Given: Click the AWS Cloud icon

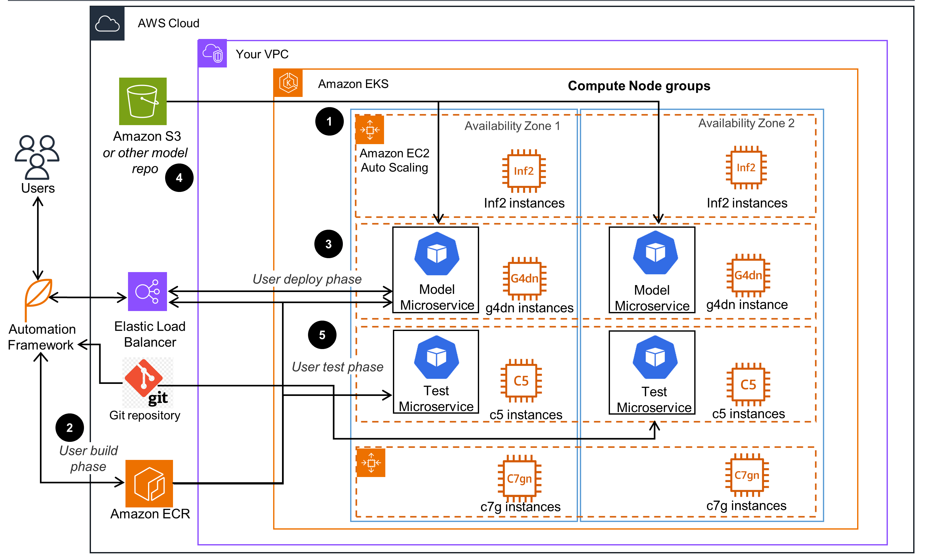Looking at the screenshot, I should coord(107,23).
